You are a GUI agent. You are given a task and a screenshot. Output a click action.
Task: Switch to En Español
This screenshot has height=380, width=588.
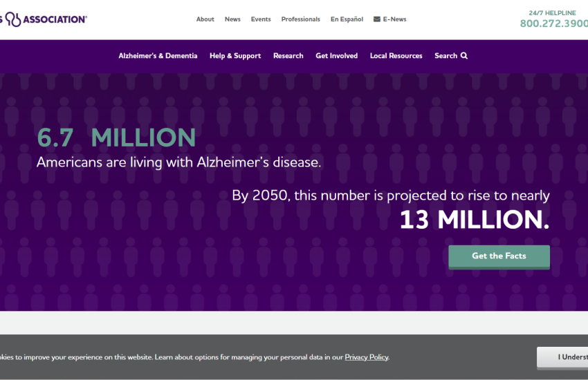347,19
